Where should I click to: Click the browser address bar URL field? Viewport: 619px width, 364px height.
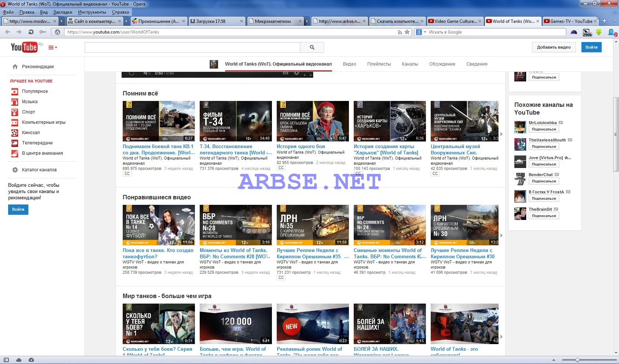pyautogui.click(x=230, y=32)
